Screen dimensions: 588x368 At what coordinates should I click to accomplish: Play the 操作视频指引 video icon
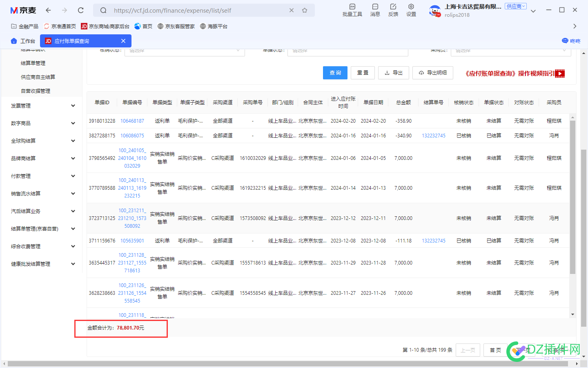click(560, 74)
